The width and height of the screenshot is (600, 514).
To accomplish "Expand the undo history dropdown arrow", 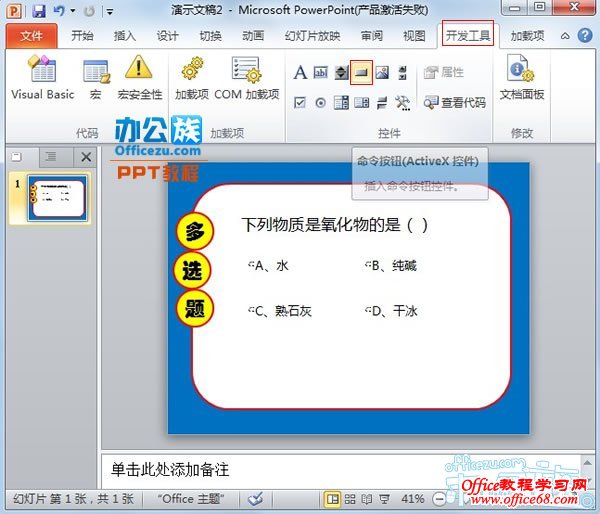I will click(x=73, y=11).
